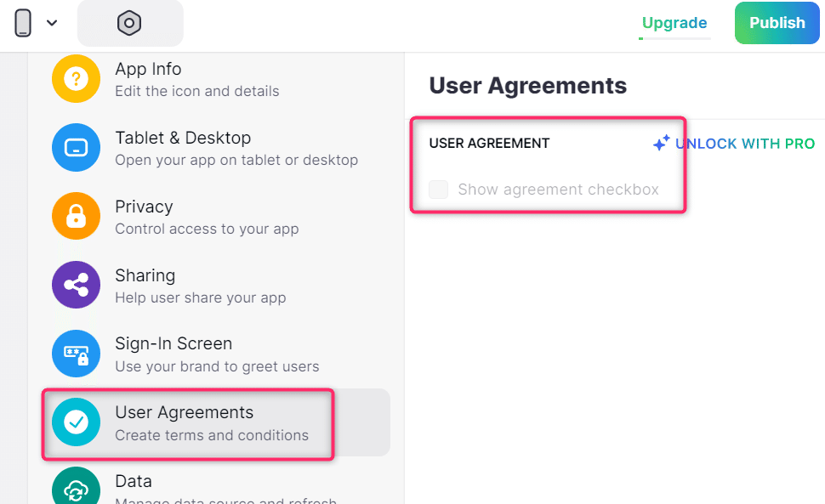Image resolution: width=825 pixels, height=504 pixels.
Task: Click the orange Privacy lock icon
Action: (77, 217)
